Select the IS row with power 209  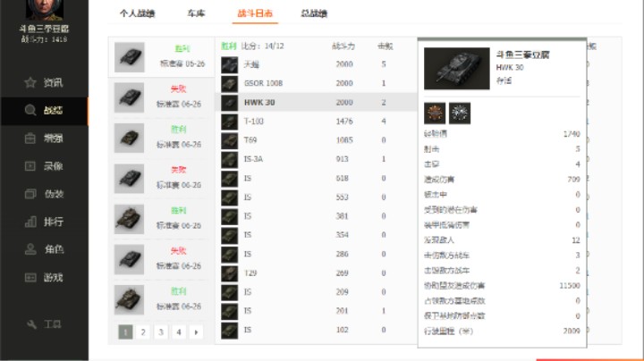317,292
